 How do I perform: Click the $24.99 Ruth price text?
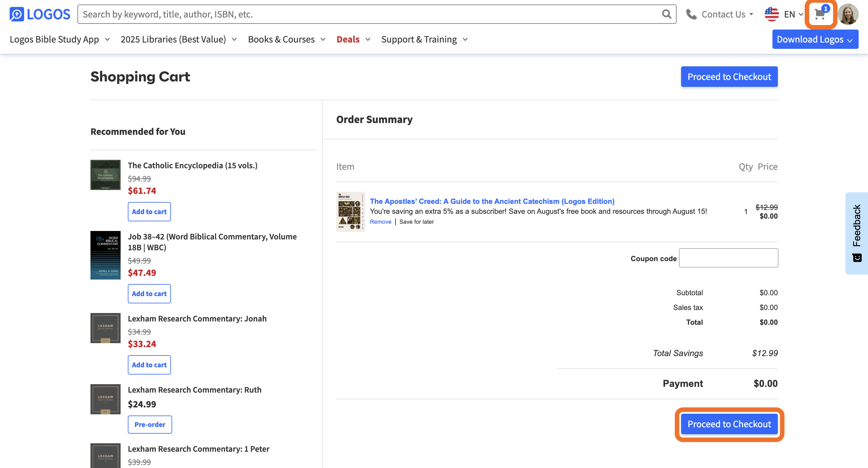point(142,404)
